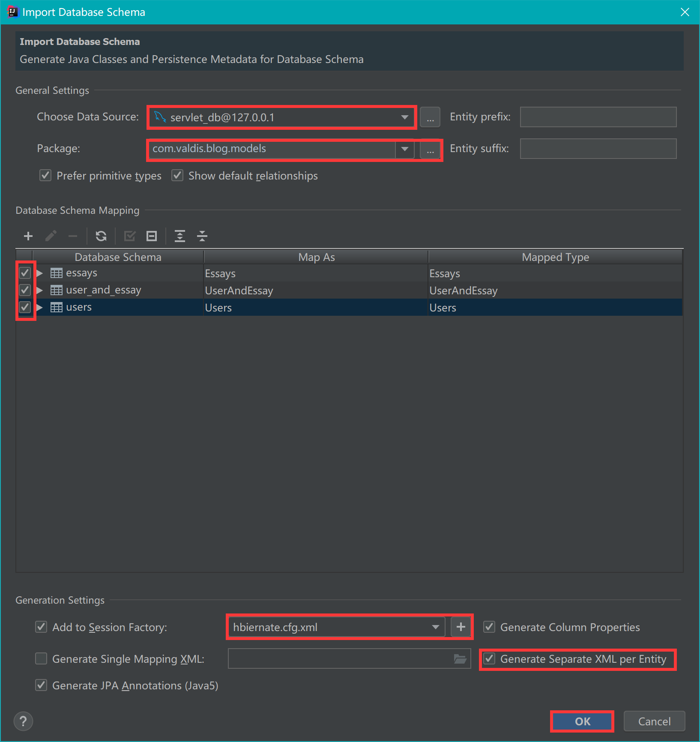Add a new schema mapping entry

[27, 236]
